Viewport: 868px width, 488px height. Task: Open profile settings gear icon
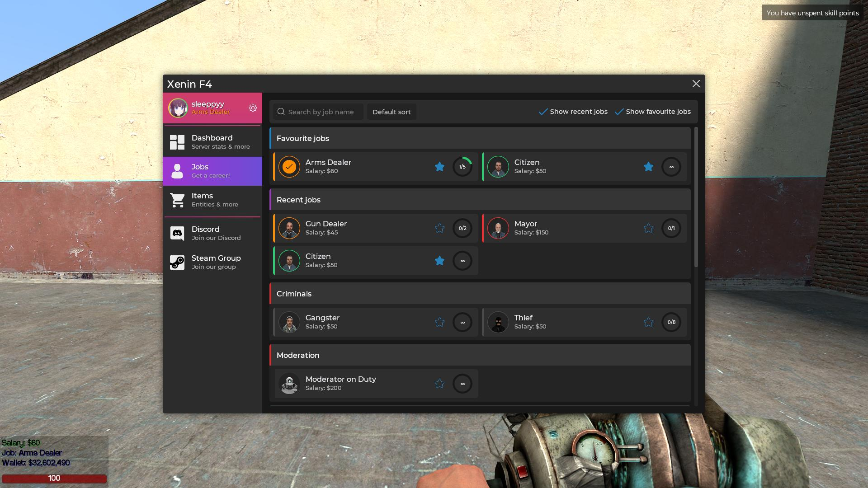click(253, 108)
